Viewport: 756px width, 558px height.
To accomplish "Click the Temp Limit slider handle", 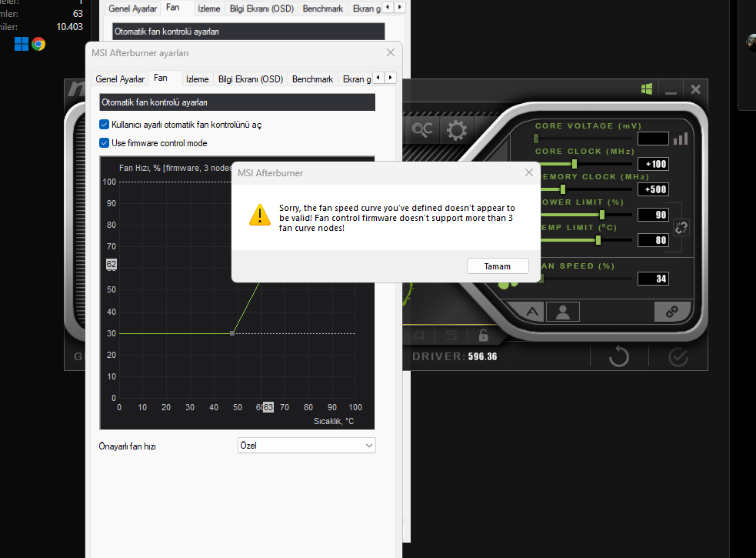I will tap(598, 240).
